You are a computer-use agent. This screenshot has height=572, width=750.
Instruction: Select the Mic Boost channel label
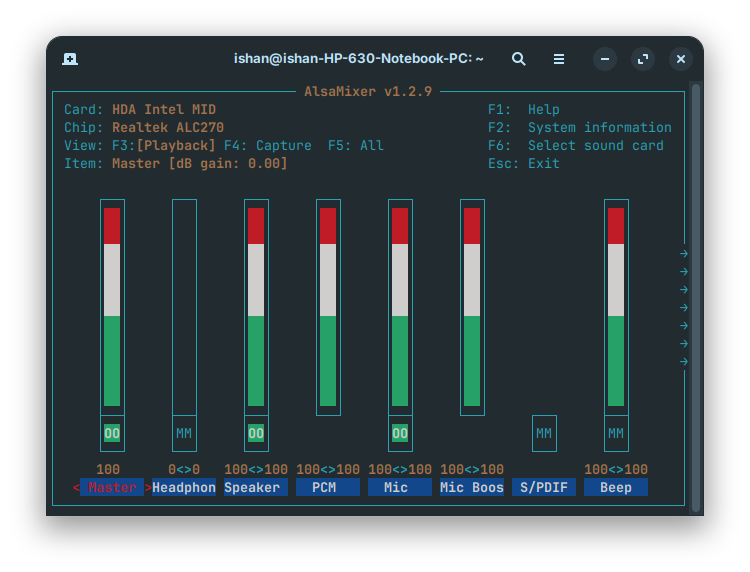point(472,487)
